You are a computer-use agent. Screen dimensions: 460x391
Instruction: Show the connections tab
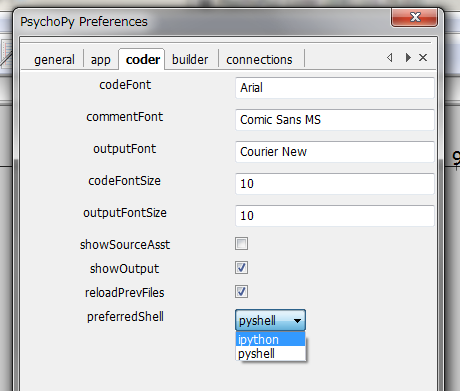(259, 60)
